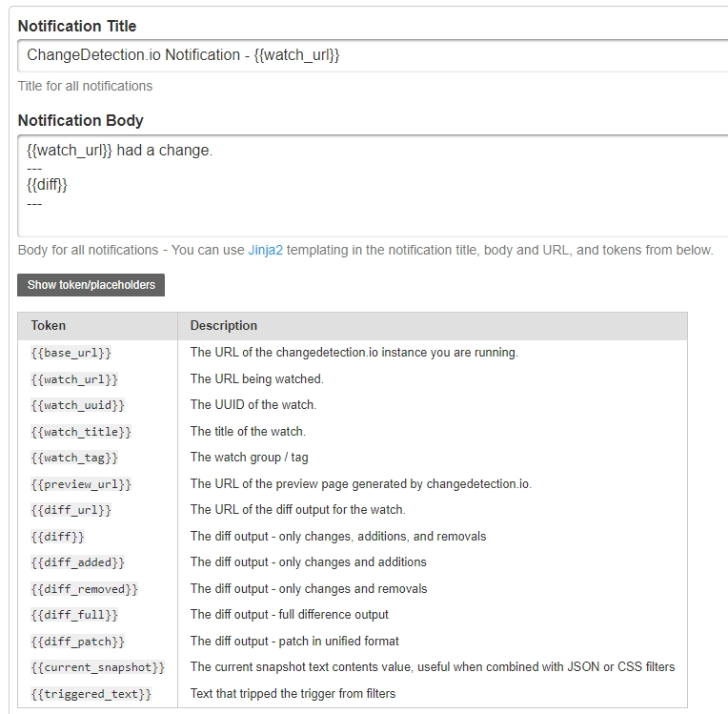Click the {{diff_added}} token
The image size is (728, 714).
tap(77, 562)
